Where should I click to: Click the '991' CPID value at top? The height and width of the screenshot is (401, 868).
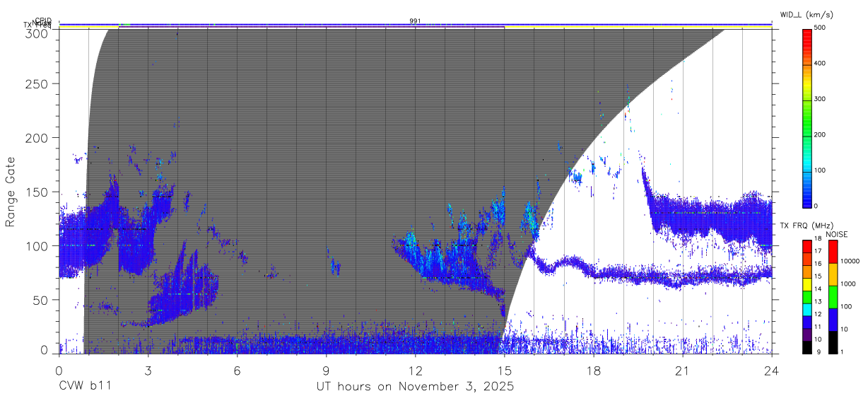coord(415,21)
